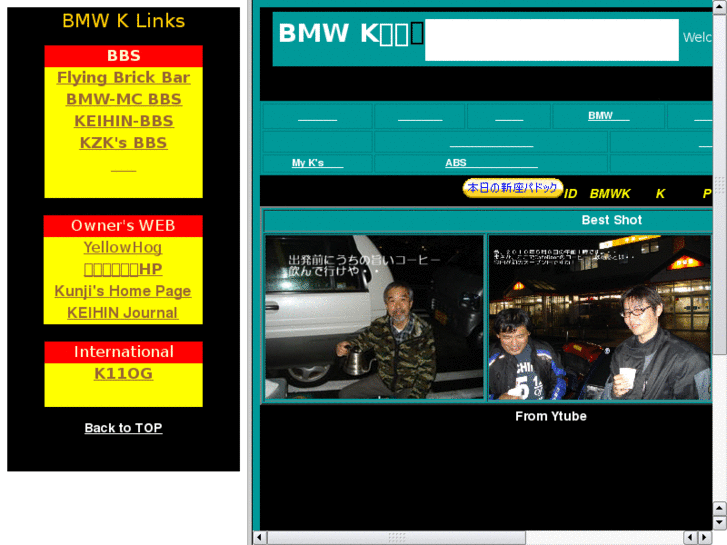Open KZK's BBS link
Screen dimensions: 727x545
(123, 143)
